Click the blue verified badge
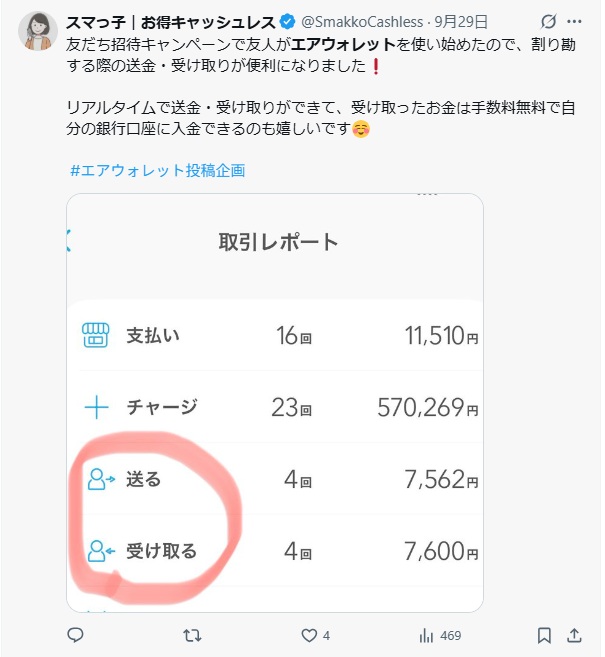 coord(289,21)
